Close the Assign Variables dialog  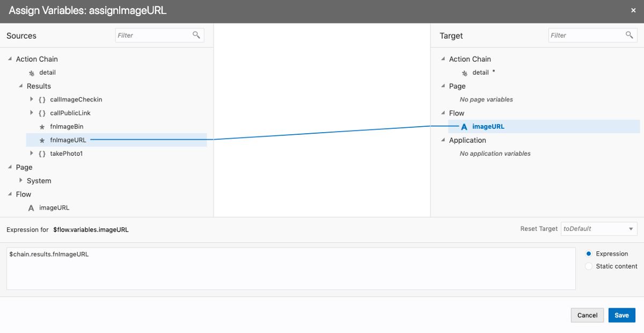[x=633, y=10]
